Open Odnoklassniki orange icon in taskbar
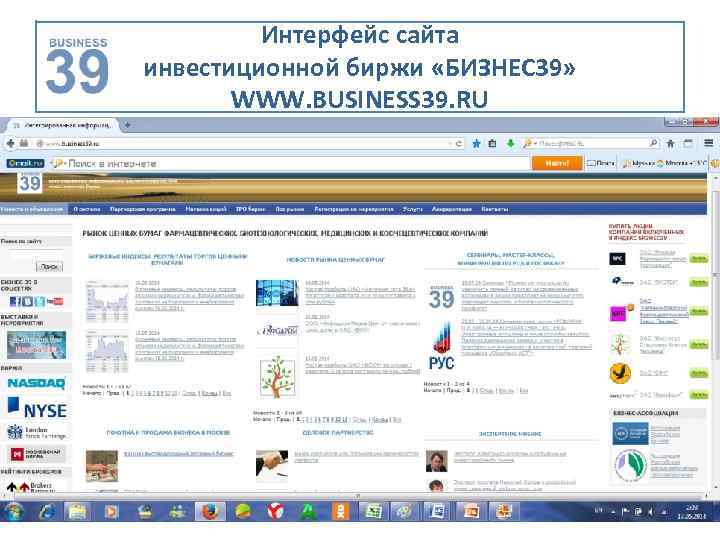720x540 pixels. pos(340,512)
